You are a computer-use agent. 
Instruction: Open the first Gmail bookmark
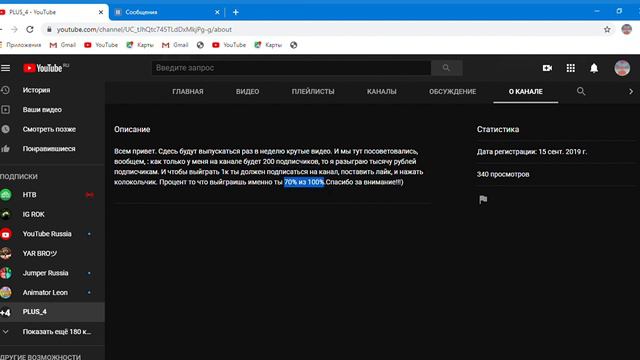(62, 45)
